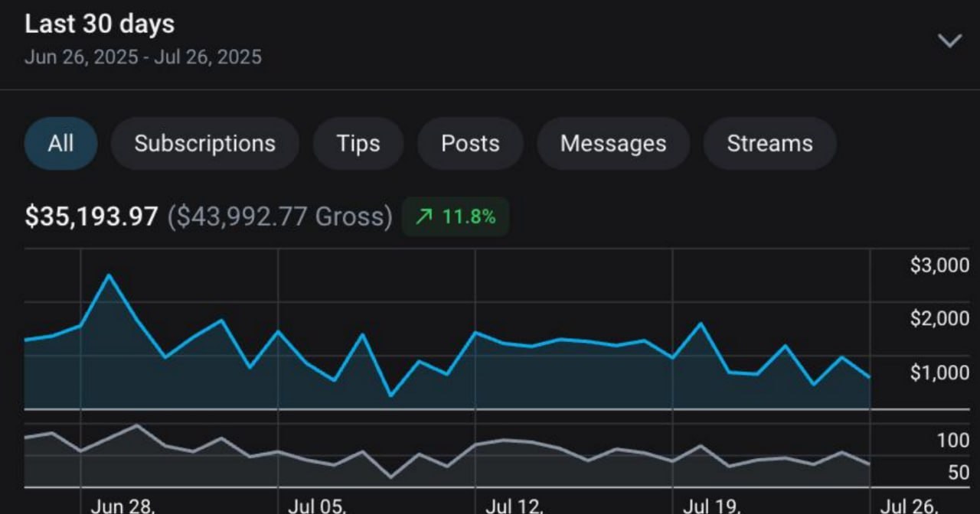This screenshot has height=514, width=980.
Task: Expand the Last 30 days picker
Action: [x=100, y=24]
